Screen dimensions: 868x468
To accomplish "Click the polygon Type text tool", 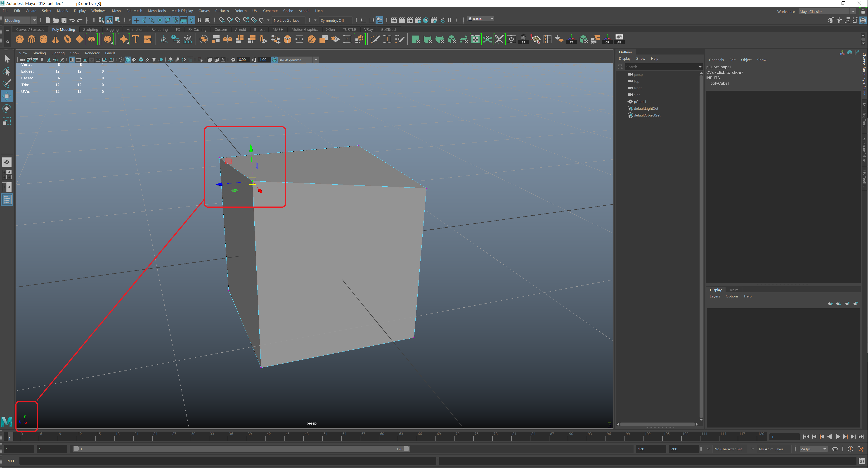I will click(x=136, y=39).
